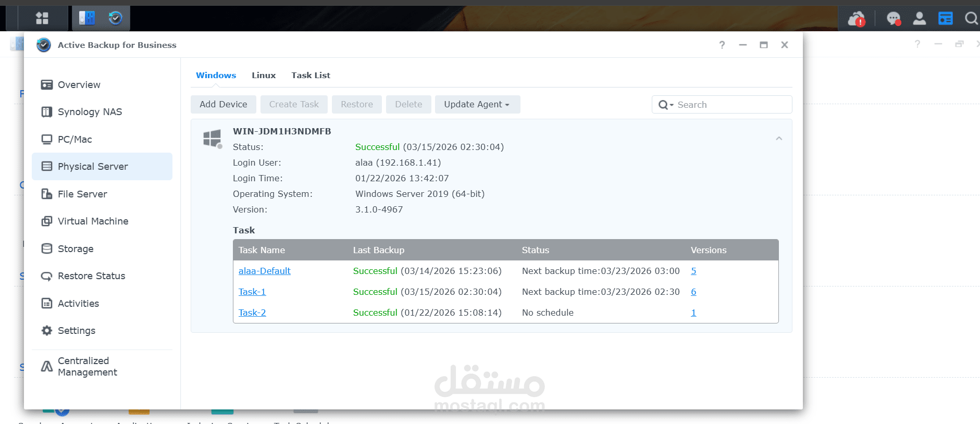980x424 pixels.
Task: Click the Status column header
Action: (x=536, y=250)
